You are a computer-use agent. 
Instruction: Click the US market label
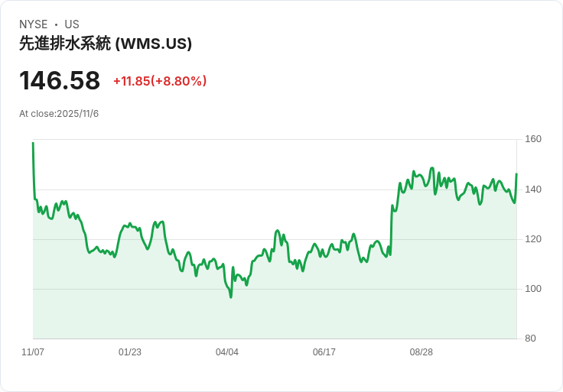72,24
